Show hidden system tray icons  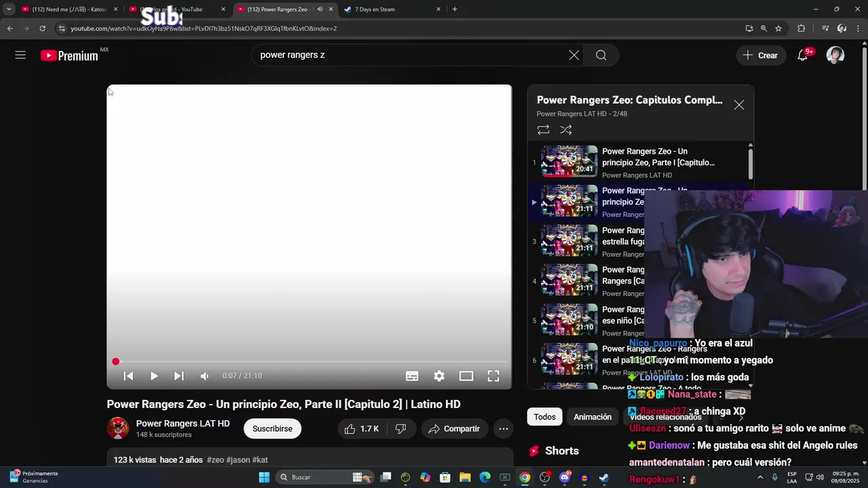click(x=759, y=478)
